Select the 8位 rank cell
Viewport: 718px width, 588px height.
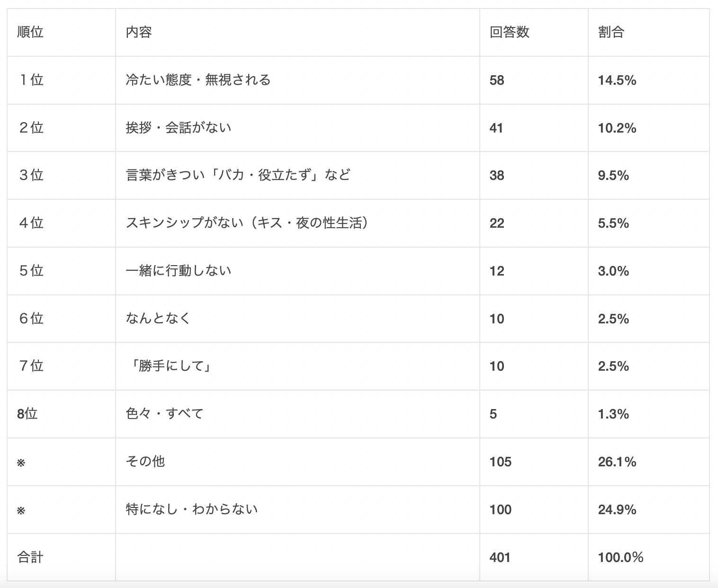(27, 414)
